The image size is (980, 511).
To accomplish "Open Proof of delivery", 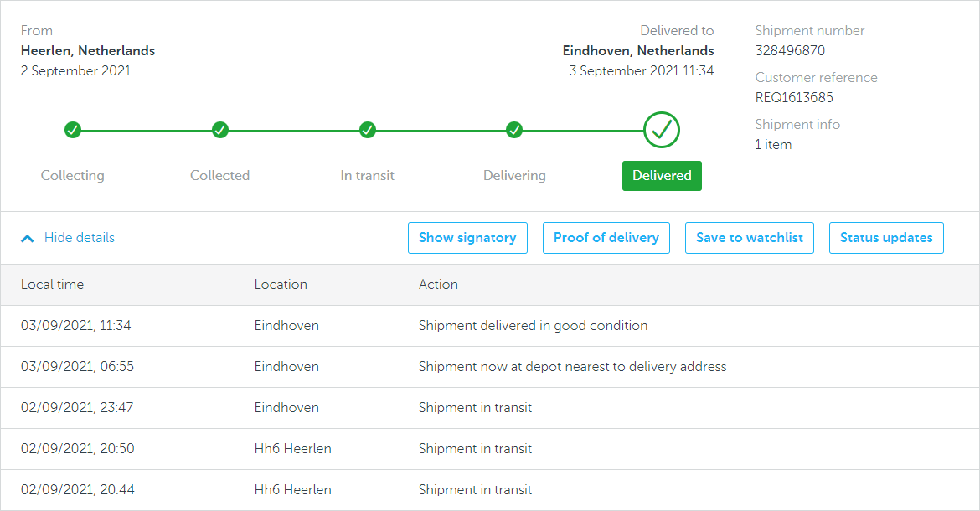I will pyautogui.click(x=606, y=238).
